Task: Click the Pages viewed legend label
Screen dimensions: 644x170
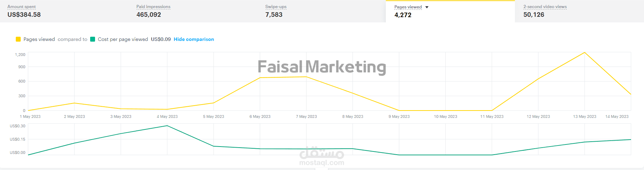Action: [39, 39]
